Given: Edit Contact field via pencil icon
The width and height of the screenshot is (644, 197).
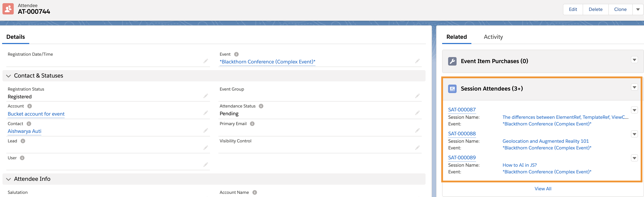Looking at the screenshot, I should 206,131.
